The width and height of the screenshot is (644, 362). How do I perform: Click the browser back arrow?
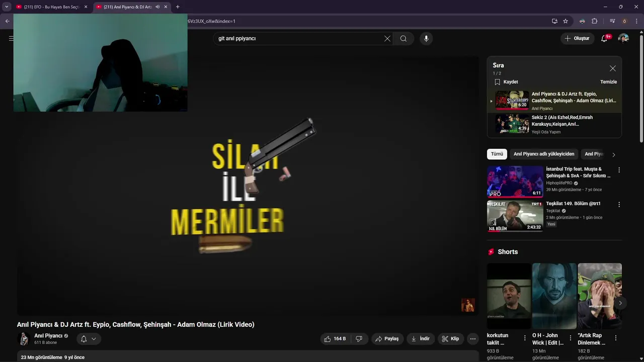point(7,21)
